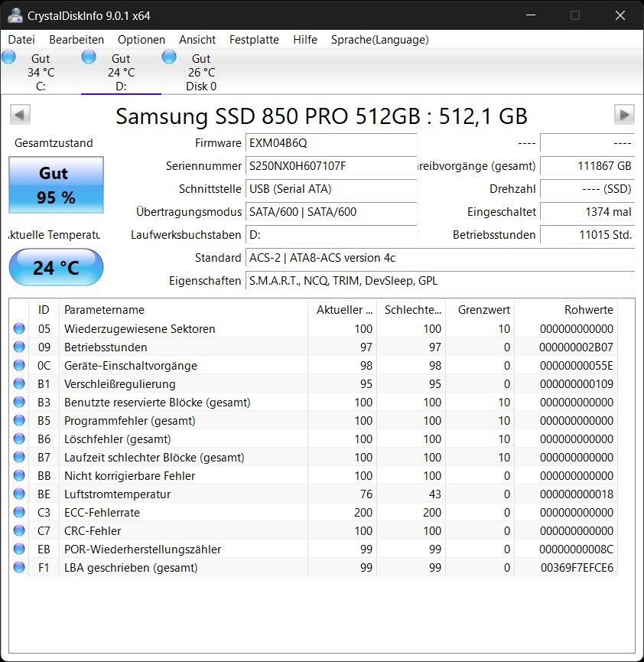Viewport: 644px width, 662px height.
Task: Open the Sprache(Language) menu
Action: click(380, 40)
